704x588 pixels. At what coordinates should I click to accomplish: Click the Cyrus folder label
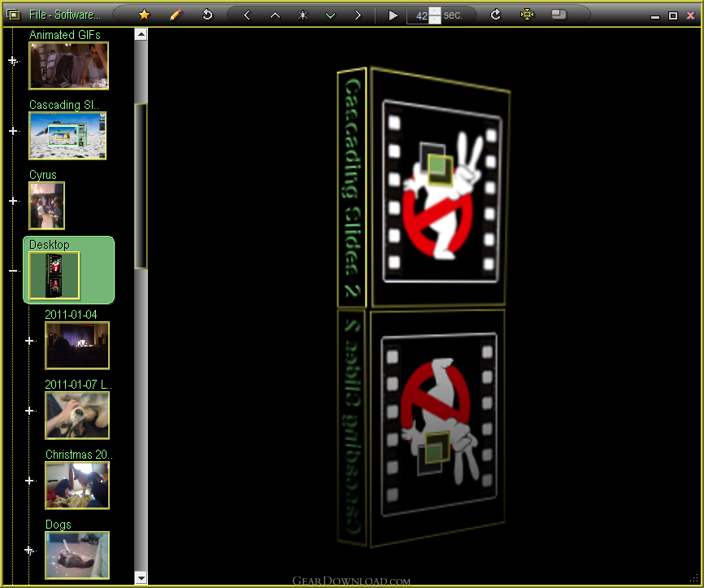(x=43, y=175)
